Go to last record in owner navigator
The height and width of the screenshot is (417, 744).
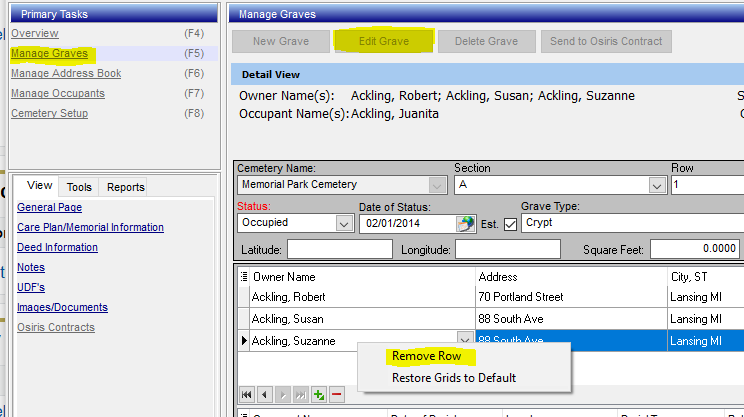point(301,395)
